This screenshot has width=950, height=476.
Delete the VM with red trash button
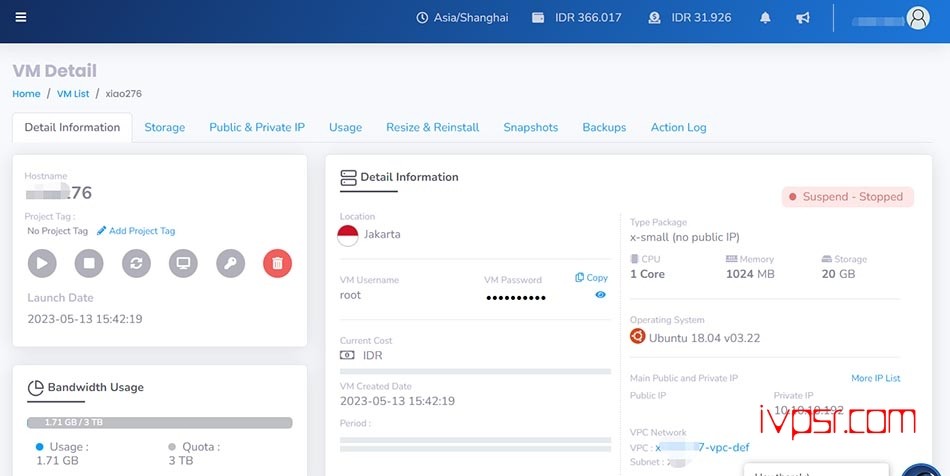coord(277,263)
